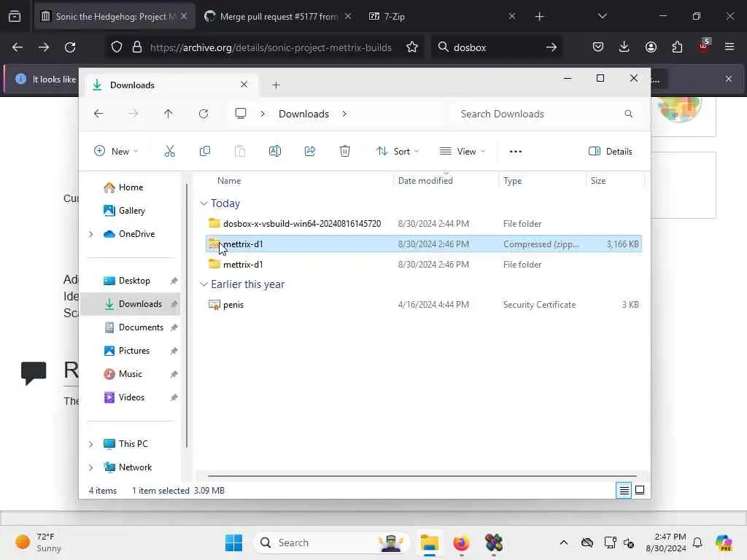The image size is (747, 560).
Task: Select the penis Security Certificate file
Action: tap(424, 304)
